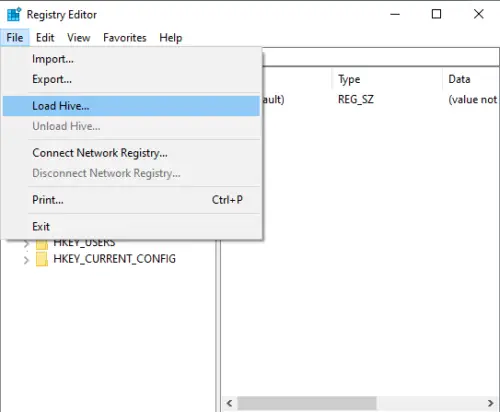Open the Edit menu
Viewport: 500px width, 412px height.
(x=45, y=38)
